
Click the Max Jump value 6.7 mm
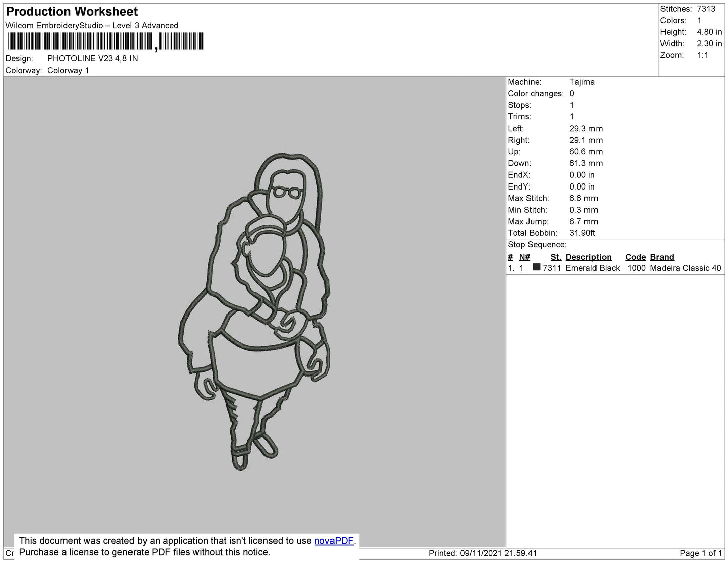click(584, 221)
